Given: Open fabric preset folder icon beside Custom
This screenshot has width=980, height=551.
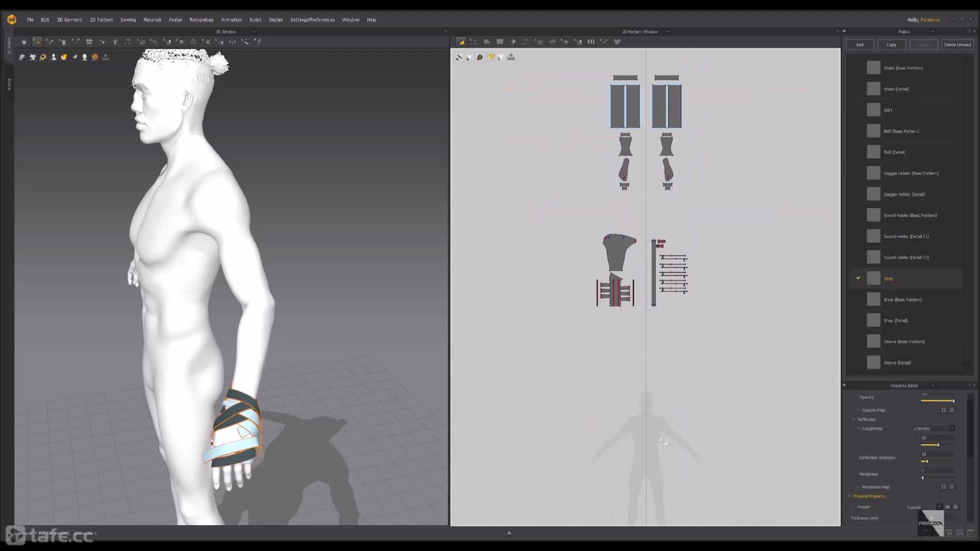Looking at the screenshot, I should [947, 507].
